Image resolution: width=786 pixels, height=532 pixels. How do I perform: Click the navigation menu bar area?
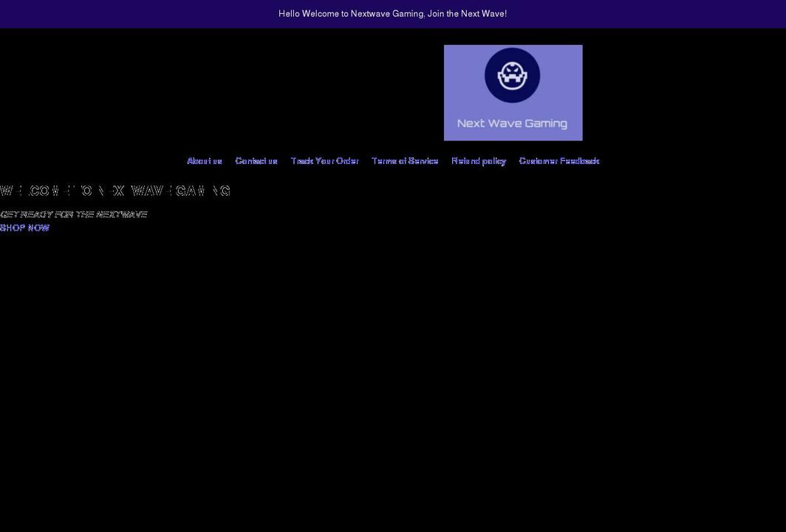[x=393, y=160]
